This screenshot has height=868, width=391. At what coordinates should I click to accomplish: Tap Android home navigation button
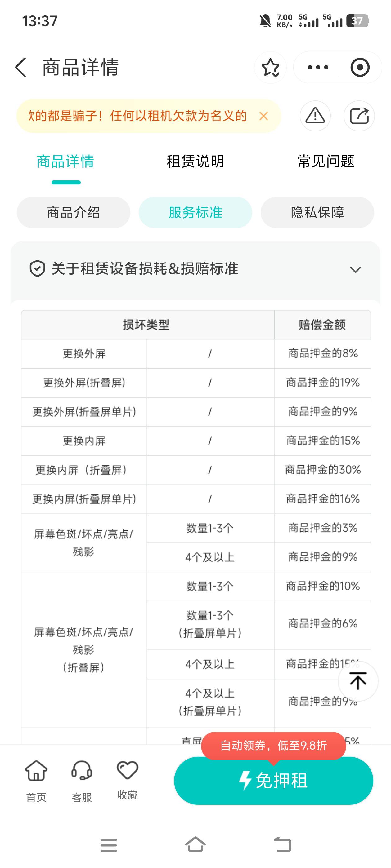[x=196, y=845]
